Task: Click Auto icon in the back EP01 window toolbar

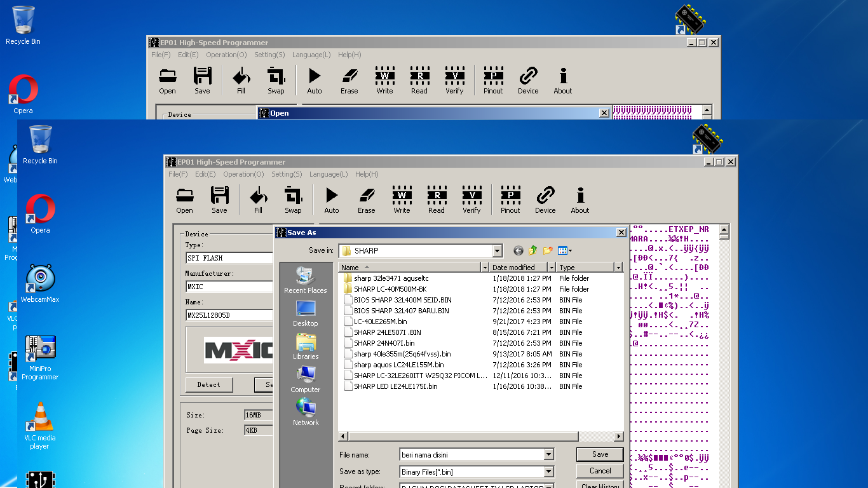Action: coord(315,81)
